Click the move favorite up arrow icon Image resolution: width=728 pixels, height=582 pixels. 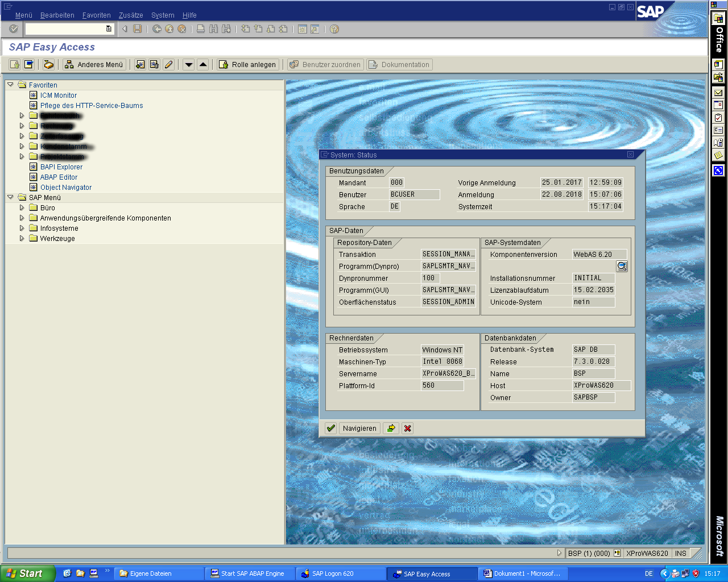[203, 64]
